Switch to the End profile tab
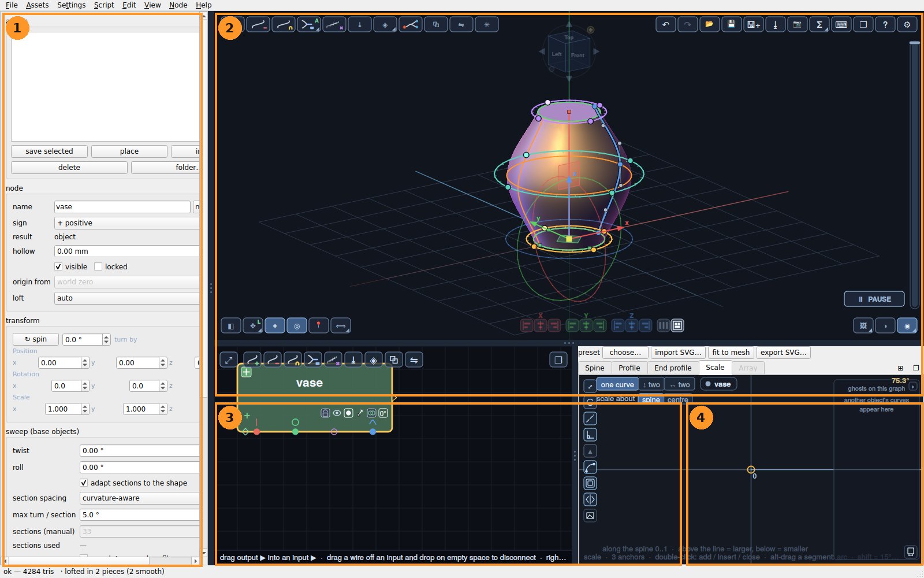 (673, 368)
